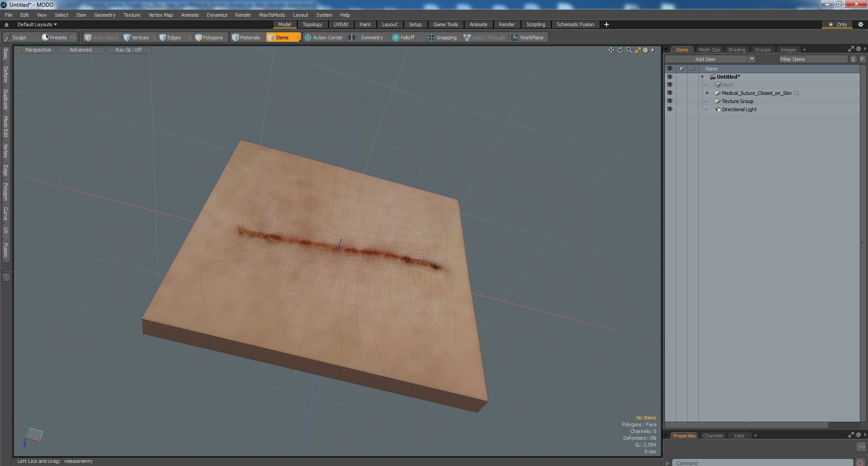Viewport: 868px width, 466px height.
Task: Open layout settings gear at top right
Action: [860, 24]
